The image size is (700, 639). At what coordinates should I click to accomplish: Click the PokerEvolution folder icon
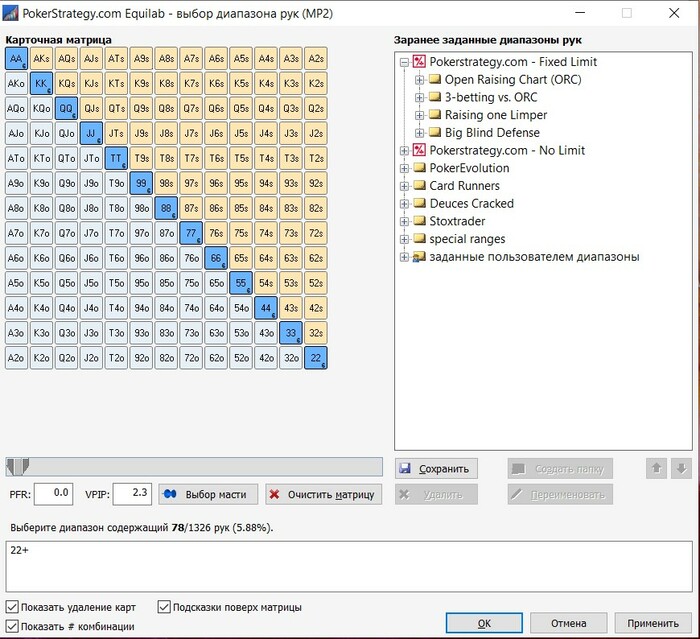(419, 168)
